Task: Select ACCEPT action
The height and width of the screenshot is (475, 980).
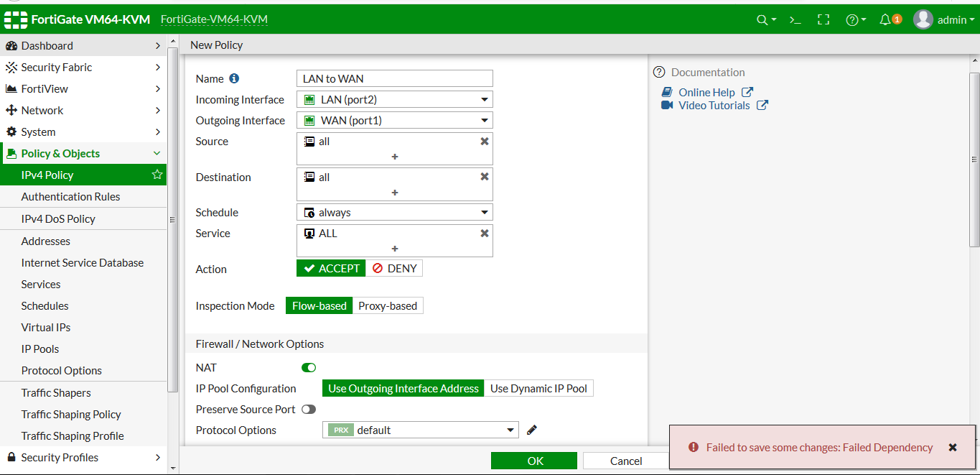Action: coord(331,268)
